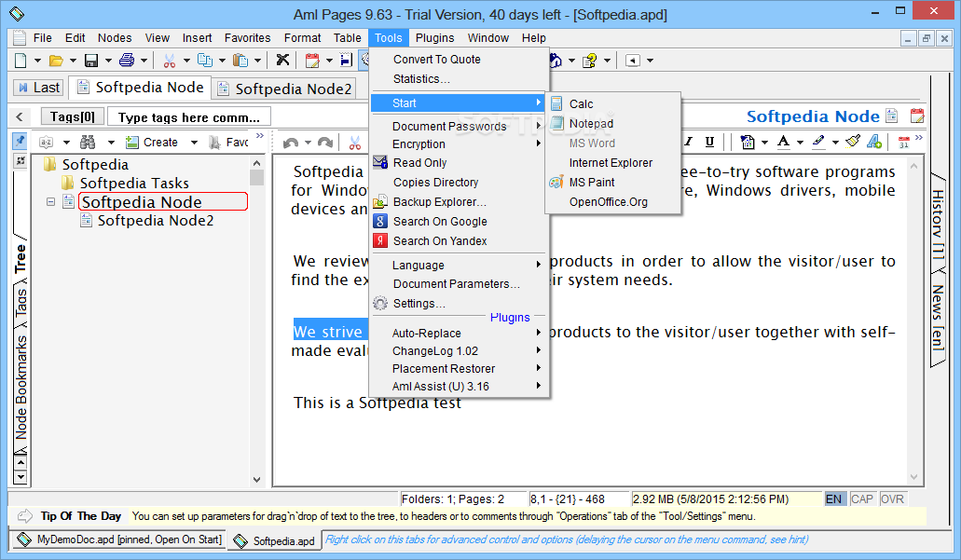Open Backup Explorer... menu item

(x=439, y=201)
